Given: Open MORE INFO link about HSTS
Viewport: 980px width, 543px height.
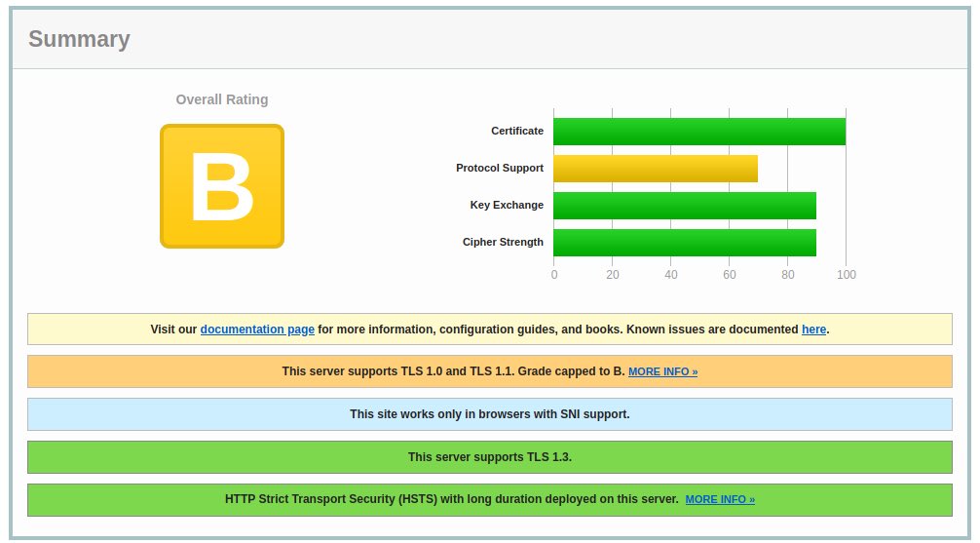Looking at the screenshot, I should pos(720,499).
